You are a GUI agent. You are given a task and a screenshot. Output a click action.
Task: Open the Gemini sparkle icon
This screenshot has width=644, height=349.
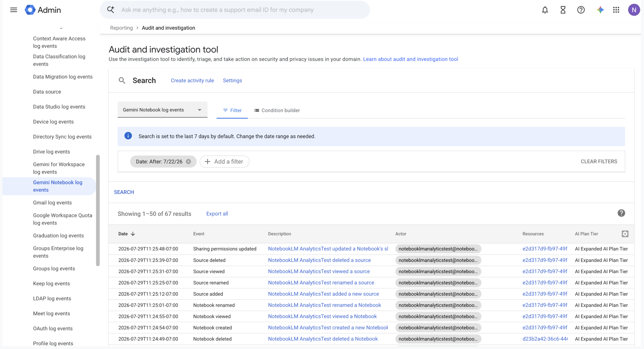click(x=600, y=10)
